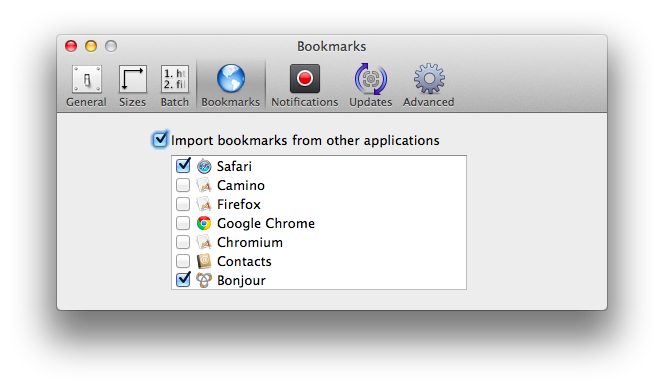Screen dimensions: 664x389
Task: Enable the Camino bookmarks checkbox
Action: [x=183, y=185]
